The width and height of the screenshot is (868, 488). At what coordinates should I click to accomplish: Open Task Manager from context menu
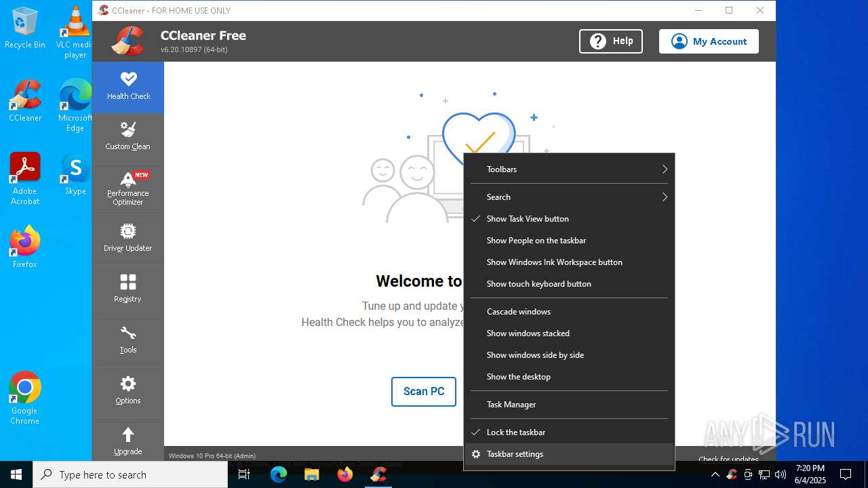[569, 405]
